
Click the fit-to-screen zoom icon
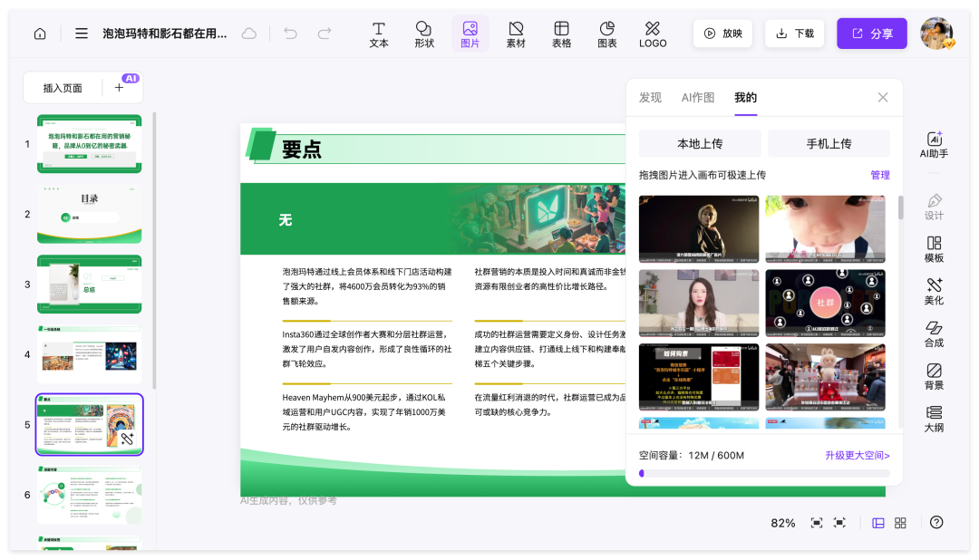[x=816, y=522]
